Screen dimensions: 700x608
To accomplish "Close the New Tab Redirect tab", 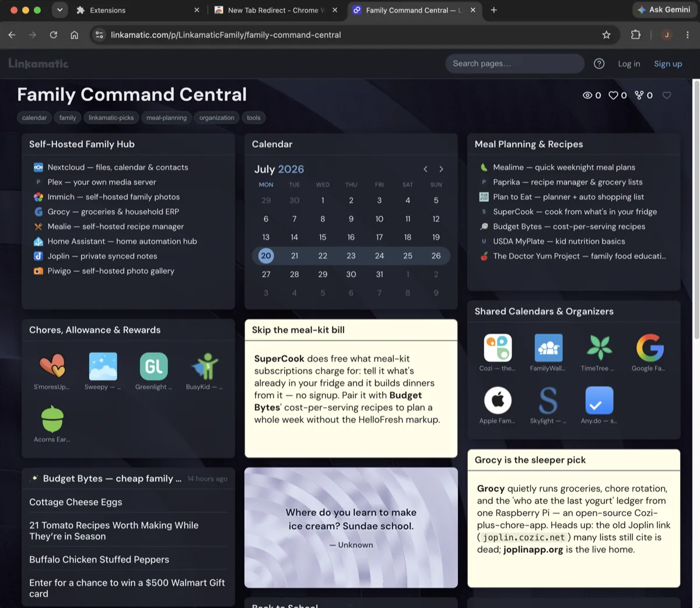I will (335, 10).
